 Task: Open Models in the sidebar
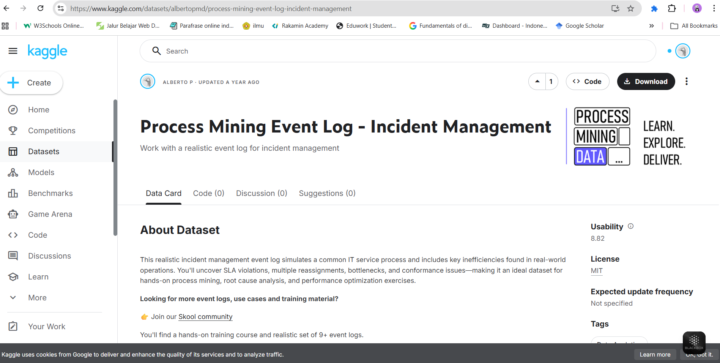(x=41, y=172)
